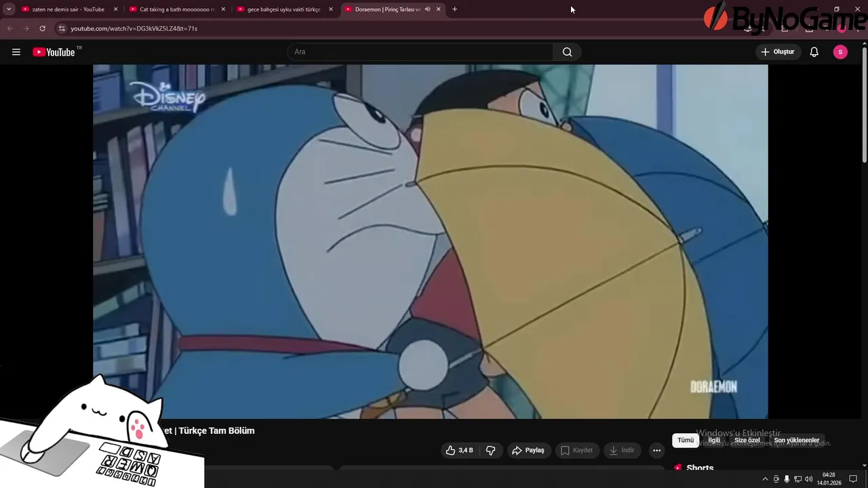Reload the page
The image size is (868, 488).
click(42, 28)
